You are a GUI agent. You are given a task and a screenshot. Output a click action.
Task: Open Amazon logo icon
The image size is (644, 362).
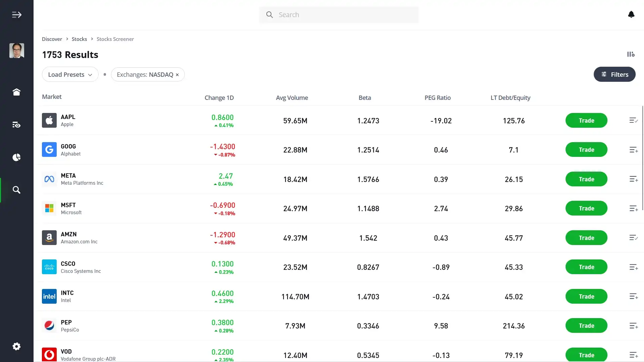pyautogui.click(x=49, y=238)
